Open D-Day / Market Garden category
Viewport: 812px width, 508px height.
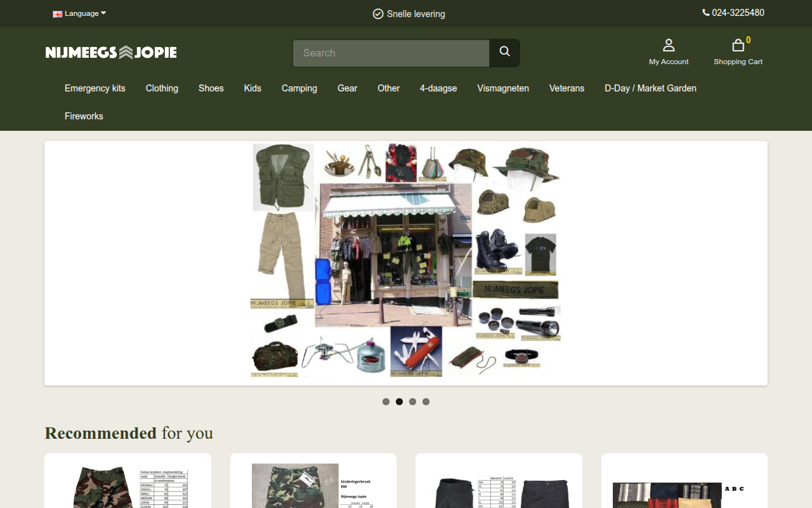[x=650, y=88]
